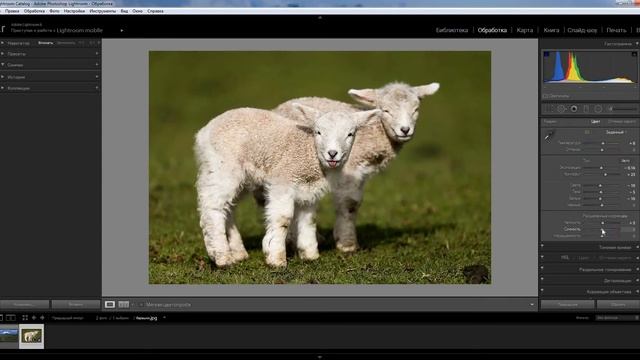This screenshot has width=640, height=360.
Task: Toggle highlight clipping indicator on histogram
Action: (x=634, y=54)
